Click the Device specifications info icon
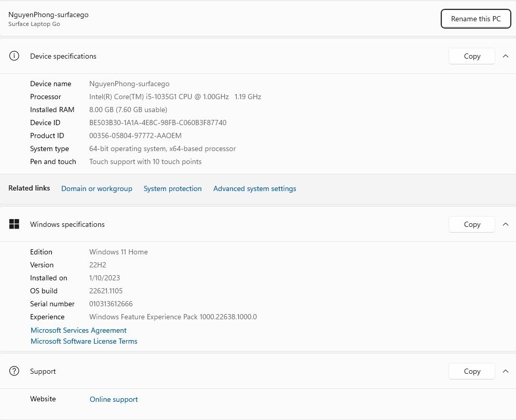 [14, 56]
